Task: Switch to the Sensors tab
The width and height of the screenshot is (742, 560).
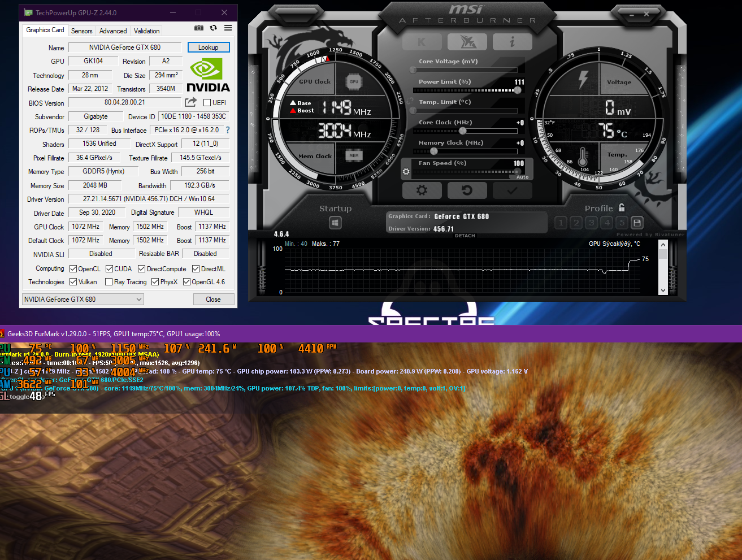Action: 81,31
